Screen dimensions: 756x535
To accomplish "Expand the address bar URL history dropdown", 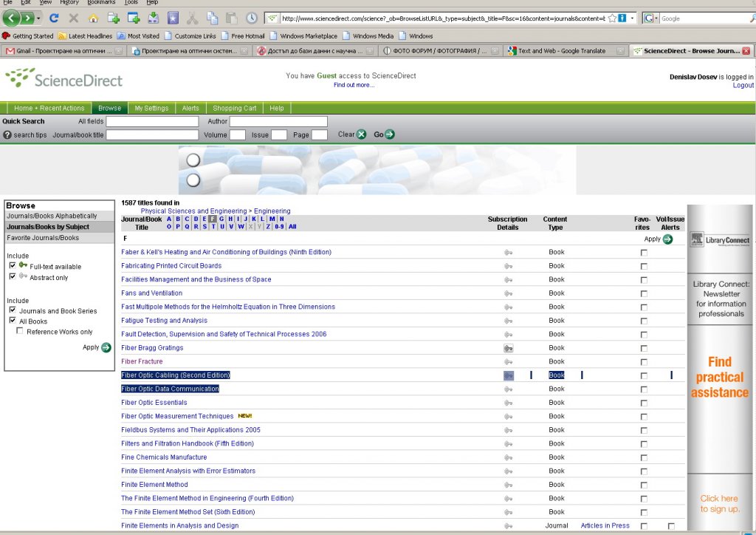I will pos(632,18).
